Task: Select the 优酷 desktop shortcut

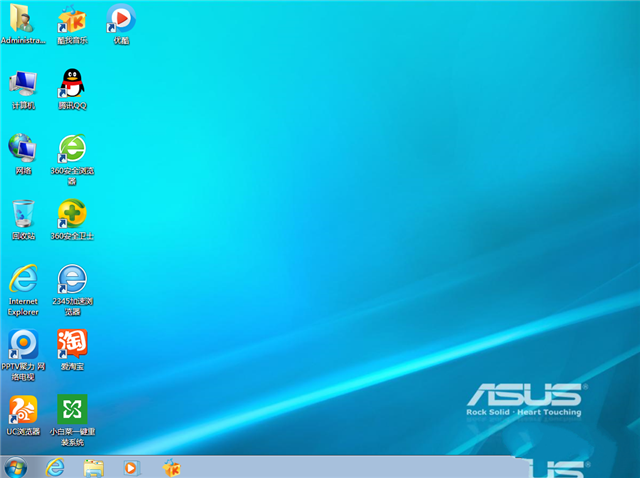Action: tap(121, 20)
